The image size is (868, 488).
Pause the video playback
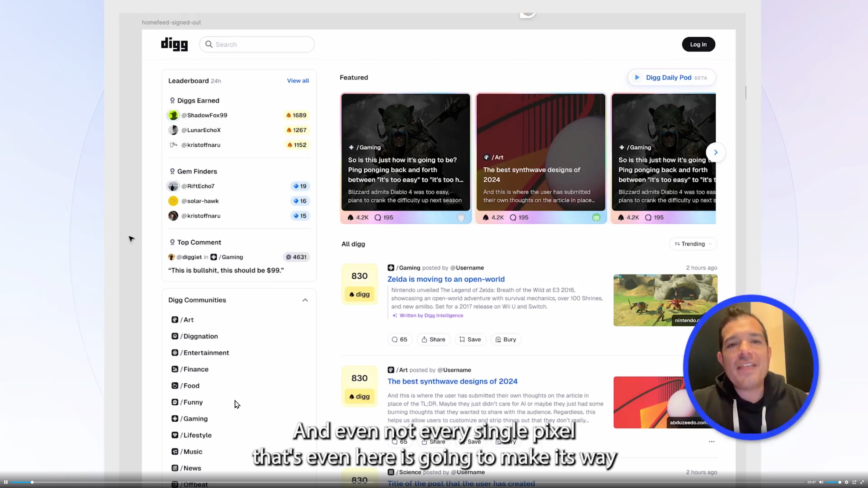click(6, 482)
